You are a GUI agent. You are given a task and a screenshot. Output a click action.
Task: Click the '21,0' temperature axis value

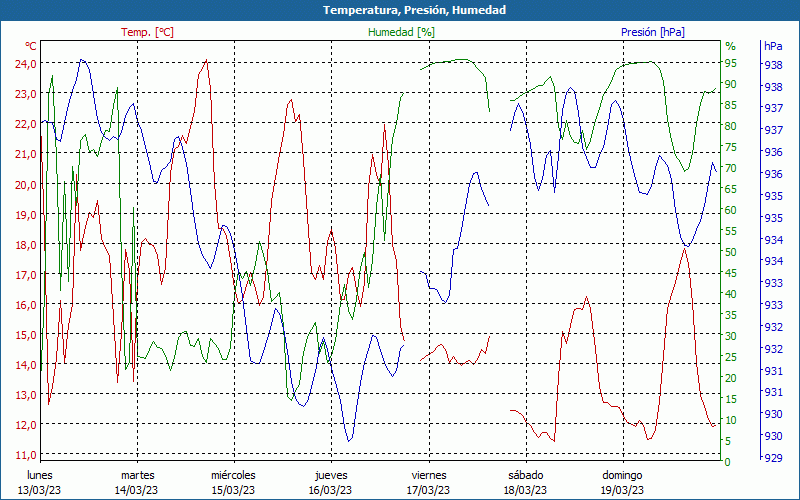(x=26, y=154)
